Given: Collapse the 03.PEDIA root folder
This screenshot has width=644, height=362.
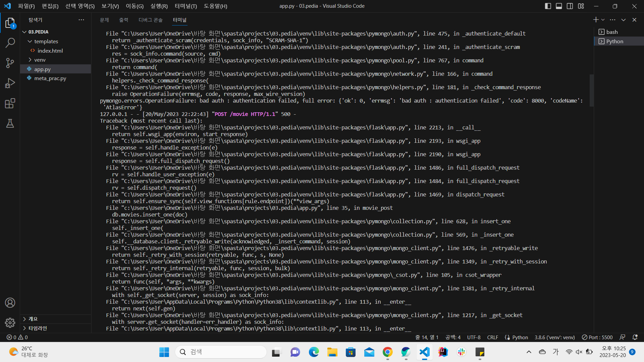Looking at the screenshot, I should pyautogui.click(x=55, y=32).
